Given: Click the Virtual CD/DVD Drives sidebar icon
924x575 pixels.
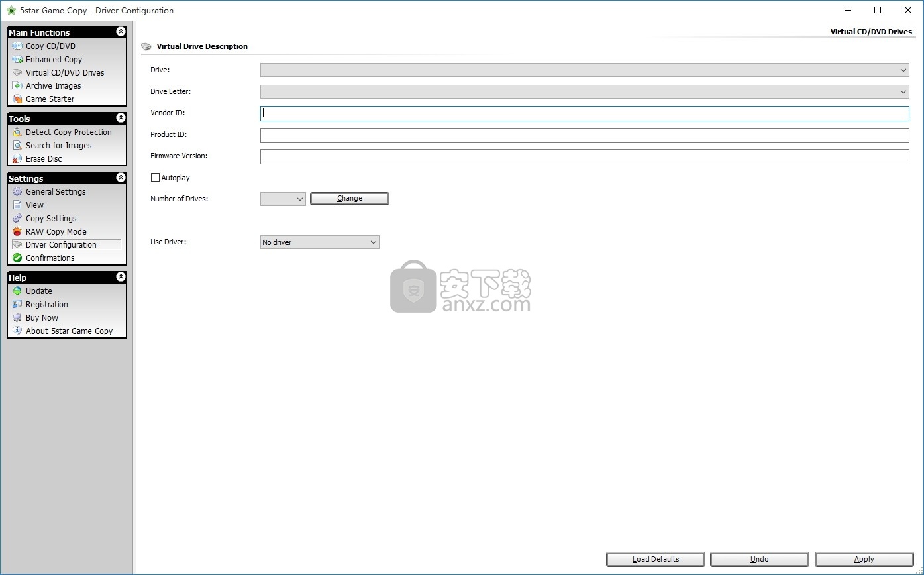Looking at the screenshot, I should (x=17, y=72).
